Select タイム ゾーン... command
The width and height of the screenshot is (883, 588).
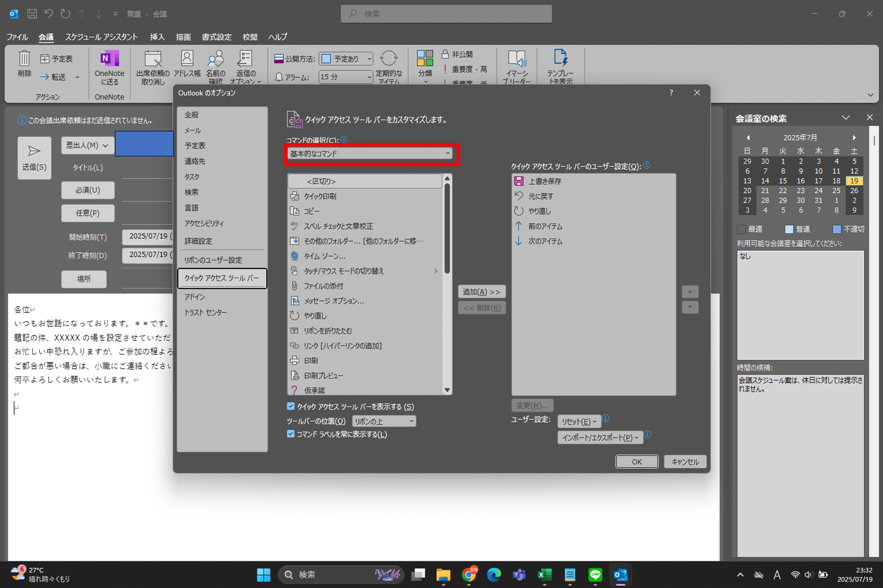pyautogui.click(x=365, y=256)
